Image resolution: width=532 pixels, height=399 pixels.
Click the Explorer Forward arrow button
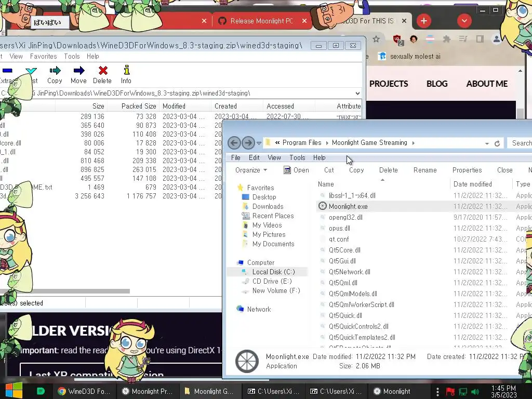248,143
